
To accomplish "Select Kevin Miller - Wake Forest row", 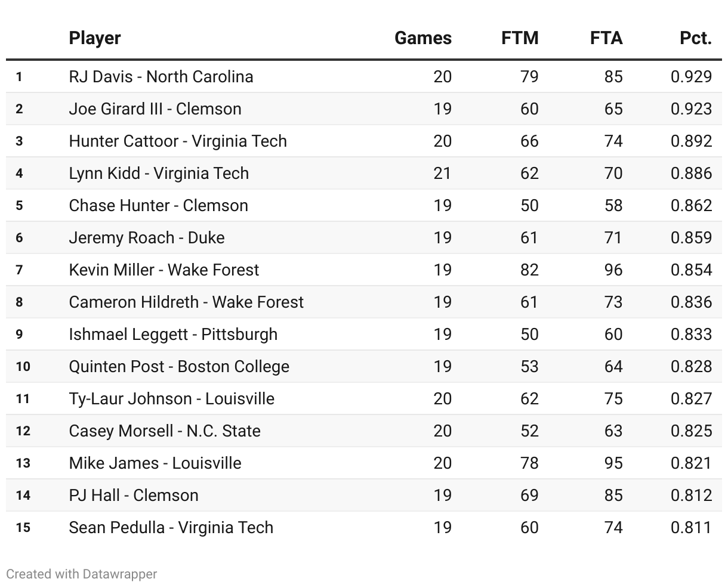I will tap(164, 270).
